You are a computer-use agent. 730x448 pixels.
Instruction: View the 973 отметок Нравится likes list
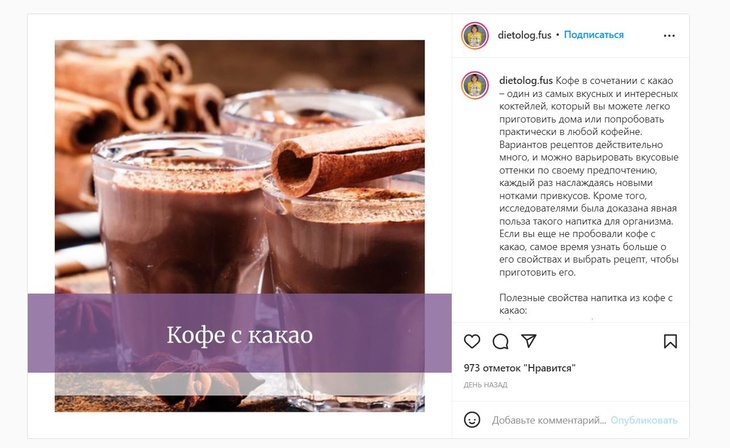(520, 368)
